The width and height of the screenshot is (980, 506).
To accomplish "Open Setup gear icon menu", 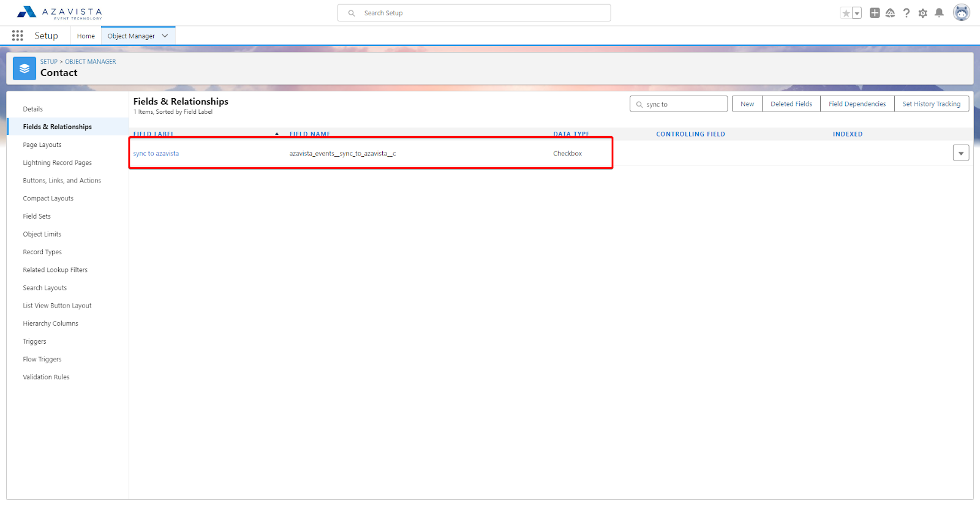I will coord(922,13).
